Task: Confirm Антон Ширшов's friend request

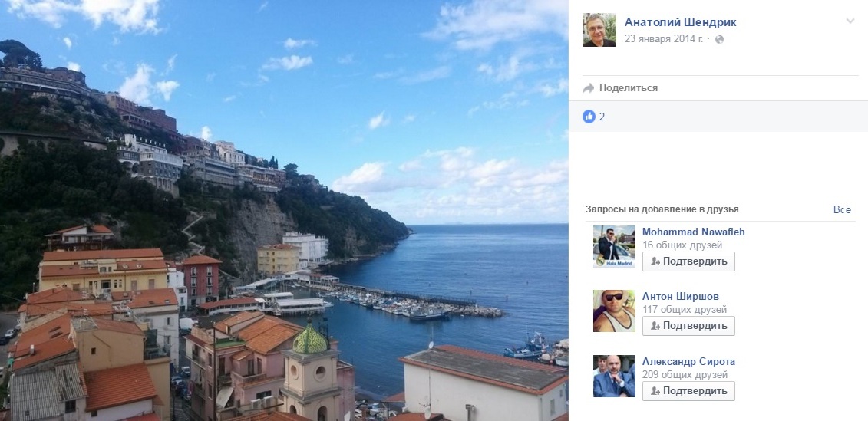Action: [x=688, y=326]
